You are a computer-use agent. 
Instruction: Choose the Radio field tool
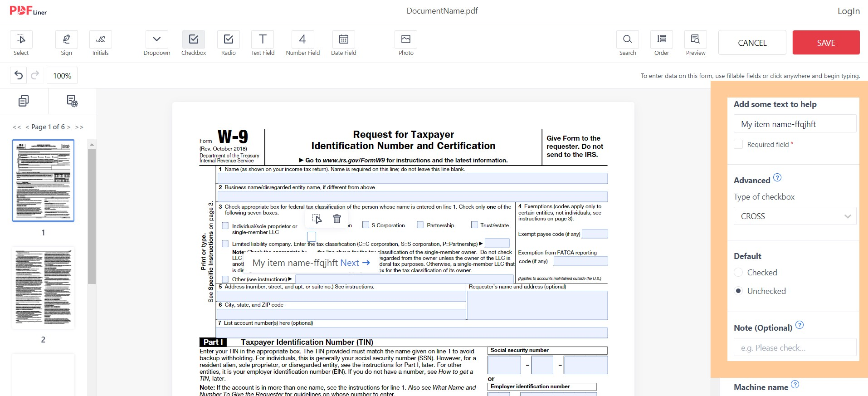[229, 43]
